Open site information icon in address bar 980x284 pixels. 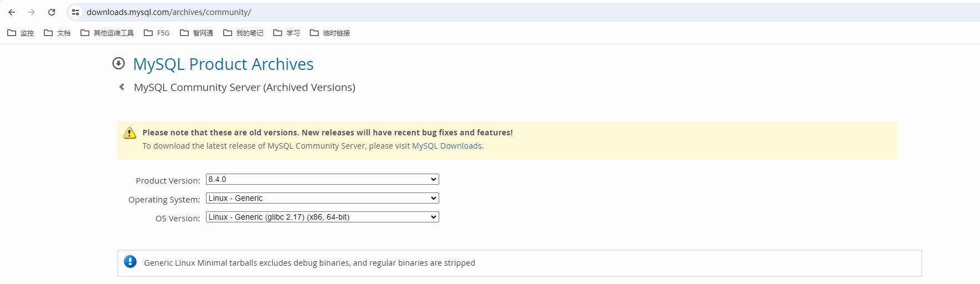pyautogui.click(x=76, y=12)
